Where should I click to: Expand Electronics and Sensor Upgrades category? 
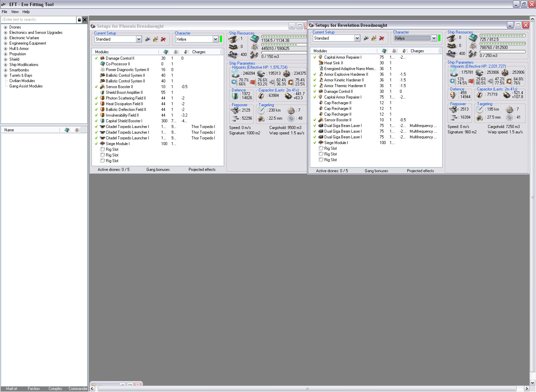click(x=5, y=33)
